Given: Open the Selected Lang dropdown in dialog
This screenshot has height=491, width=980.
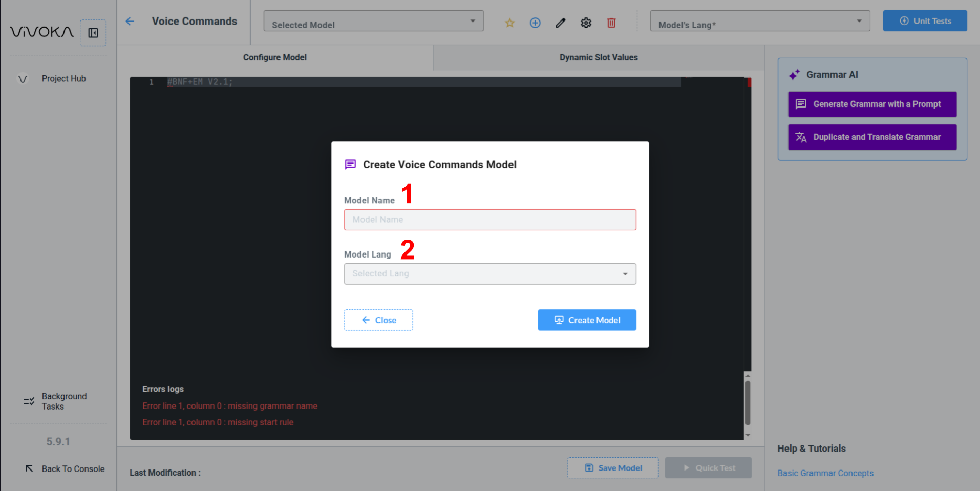Looking at the screenshot, I should point(489,274).
